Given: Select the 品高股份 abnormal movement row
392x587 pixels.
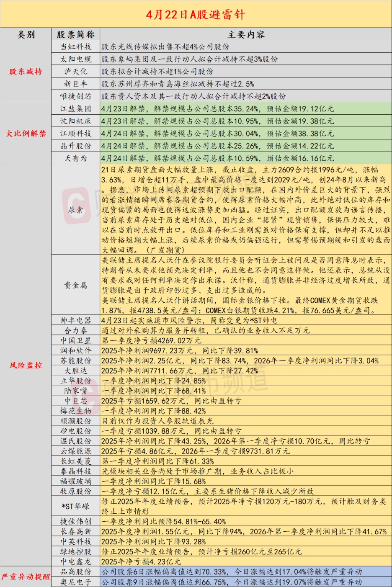Looking at the screenshot, I should [x=246, y=572].
